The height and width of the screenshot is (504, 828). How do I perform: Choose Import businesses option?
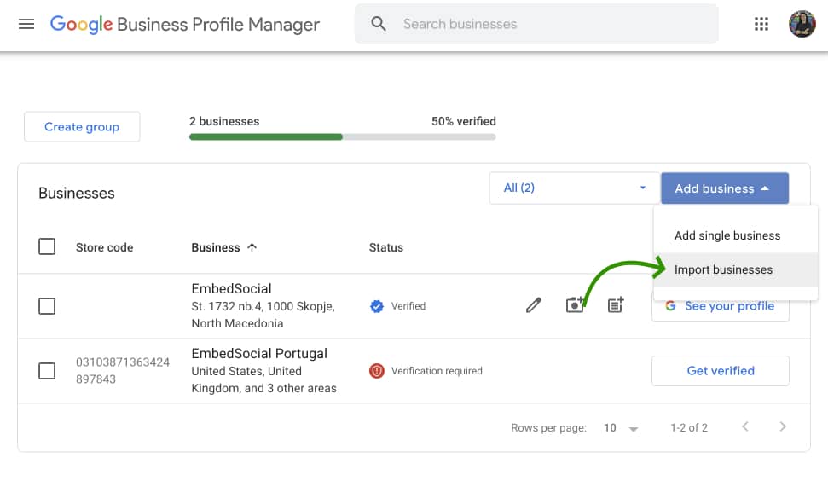(x=736, y=269)
